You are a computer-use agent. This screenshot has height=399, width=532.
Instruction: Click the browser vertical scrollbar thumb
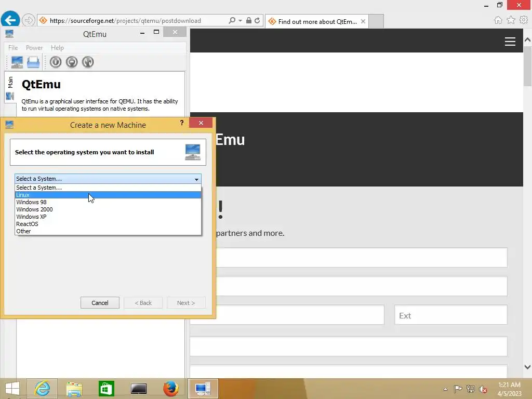point(527,66)
